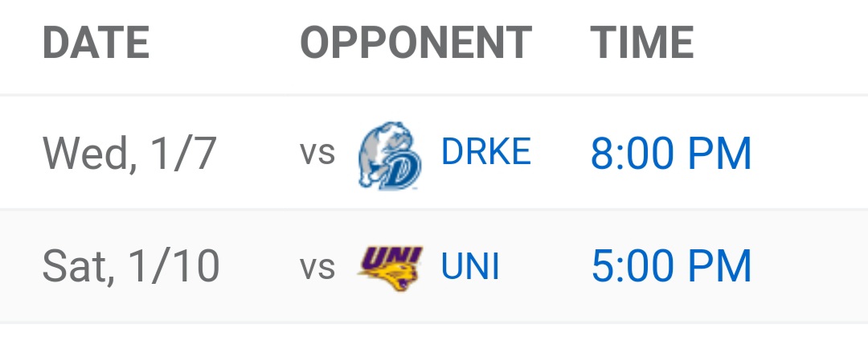The width and height of the screenshot is (868, 349).
Task: Open the DRKE opponent team link
Action: [x=485, y=153]
